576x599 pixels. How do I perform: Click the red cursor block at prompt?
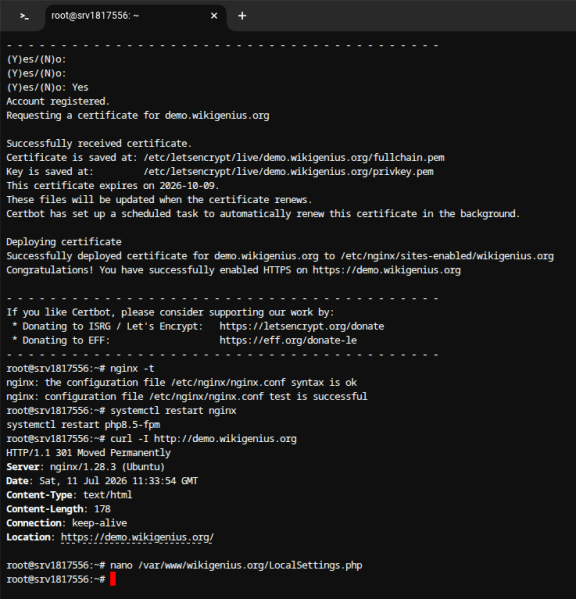pos(113,579)
